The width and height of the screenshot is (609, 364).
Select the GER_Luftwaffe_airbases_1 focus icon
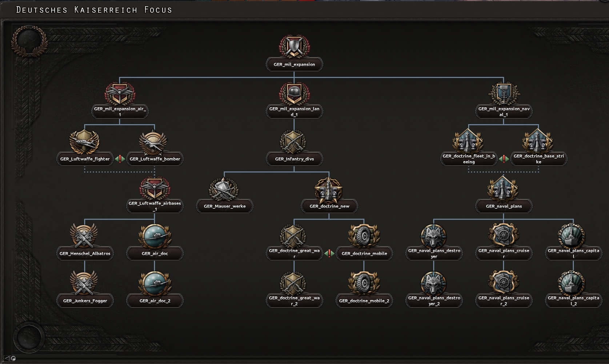(154, 188)
